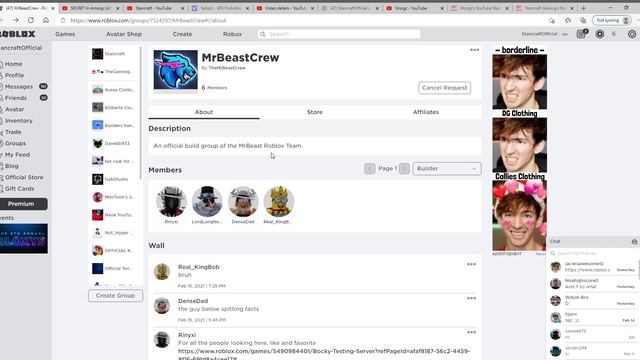This screenshot has height=360, width=640.
Task: Click the Cancel Request button
Action: point(444,88)
